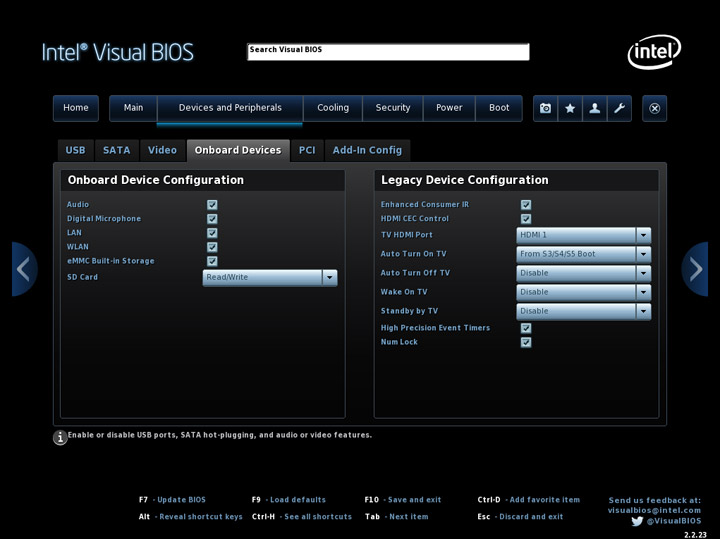Screen dimensions: 720x539
Task: Open the Auto Turn Off TV dropdown
Action: pyautogui.click(x=584, y=273)
